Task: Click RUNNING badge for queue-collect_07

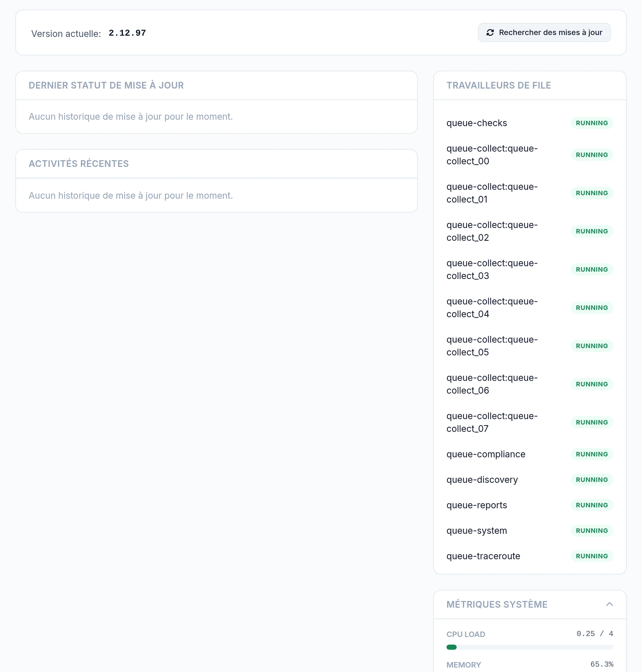Action: coord(592,423)
